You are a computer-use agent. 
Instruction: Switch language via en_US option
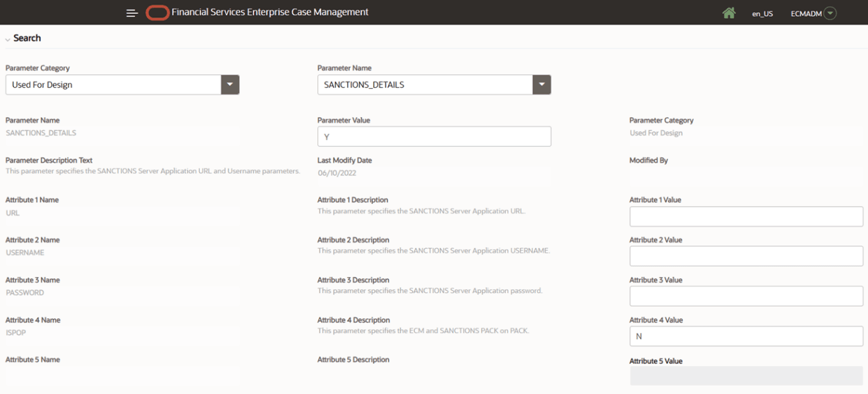click(x=762, y=13)
